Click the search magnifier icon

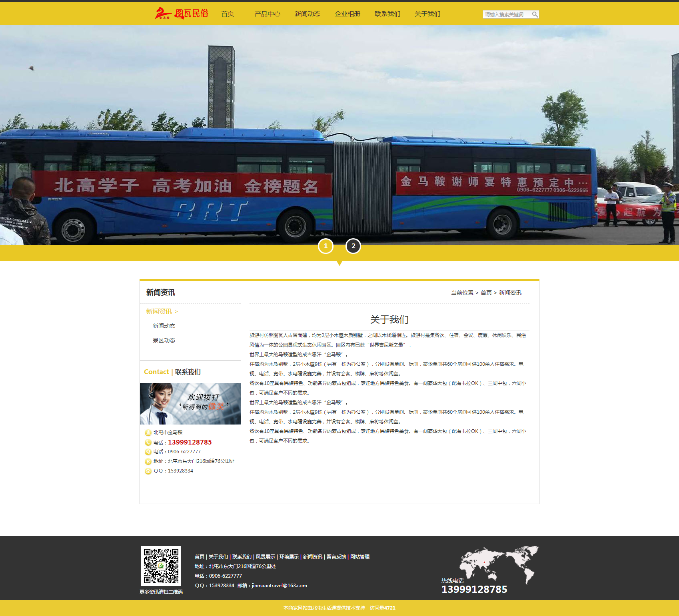click(535, 14)
